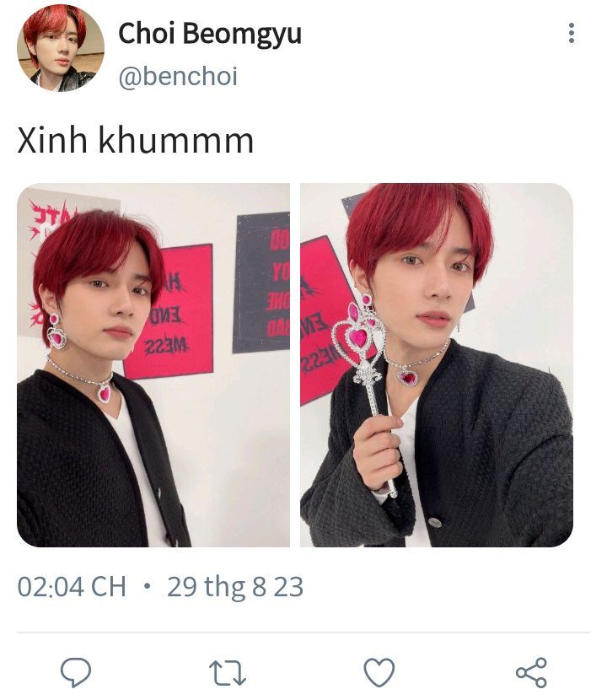Open the left attached photo
Viewport: 607px width, 700px height.
[x=153, y=364]
